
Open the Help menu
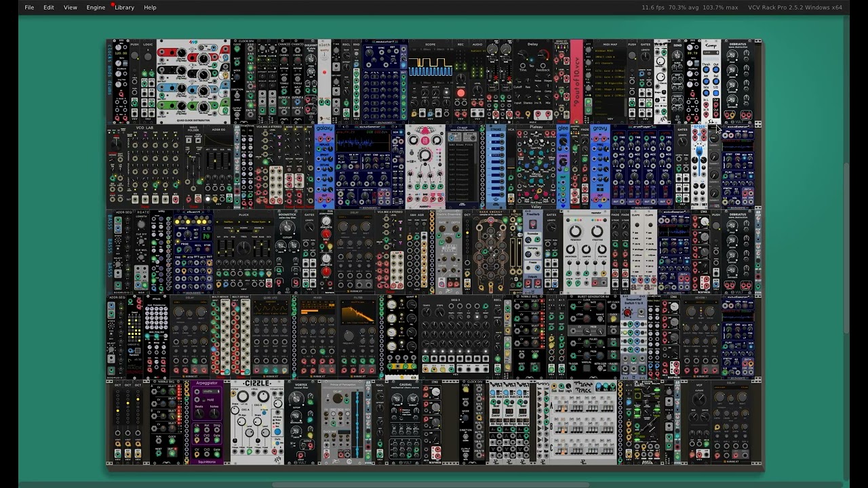tap(150, 7)
